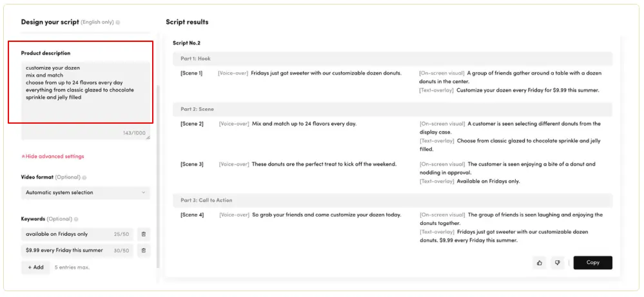The image size is (644, 297).
Task: Click info icon beside Design your script
Action: [118, 23]
